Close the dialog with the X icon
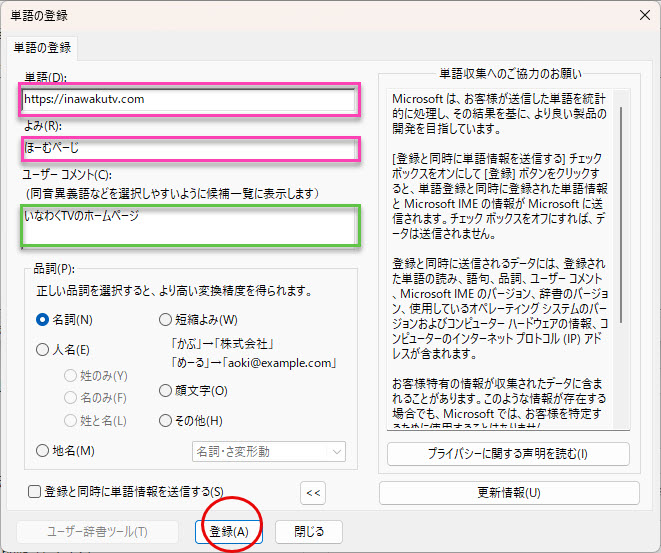The height and width of the screenshot is (553, 661). (x=645, y=16)
